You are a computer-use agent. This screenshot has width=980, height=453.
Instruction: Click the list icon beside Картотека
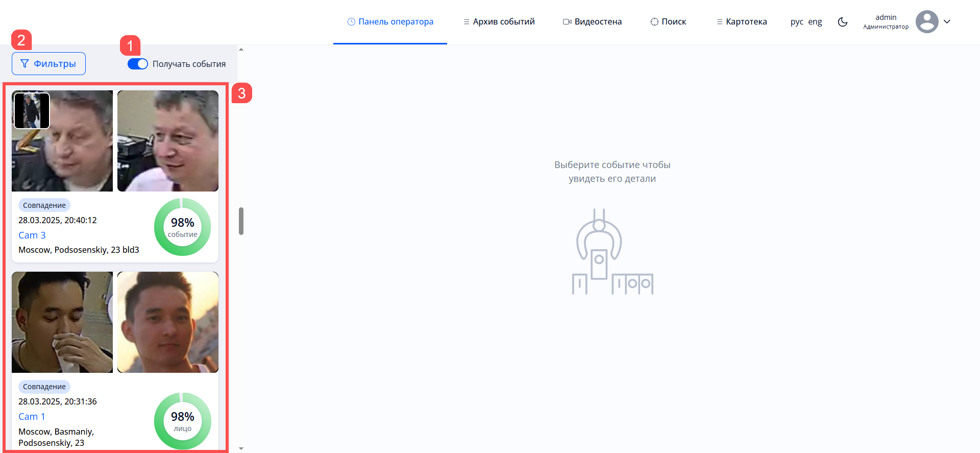tap(719, 21)
